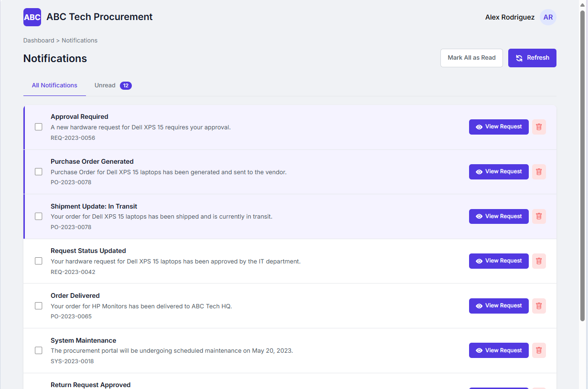The width and height of the screenshot is (588, 389).
Task: Select the Approval Required notification checkbox
Action: 39,127
